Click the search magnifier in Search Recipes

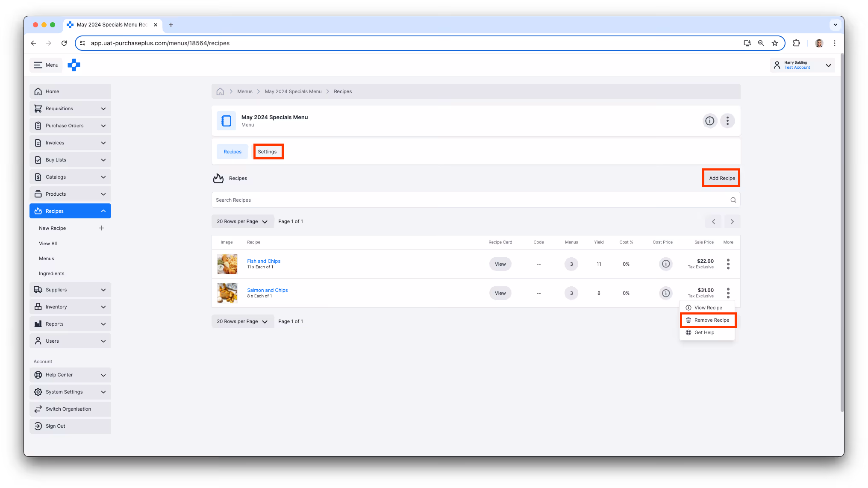click(x=733, y=200)
